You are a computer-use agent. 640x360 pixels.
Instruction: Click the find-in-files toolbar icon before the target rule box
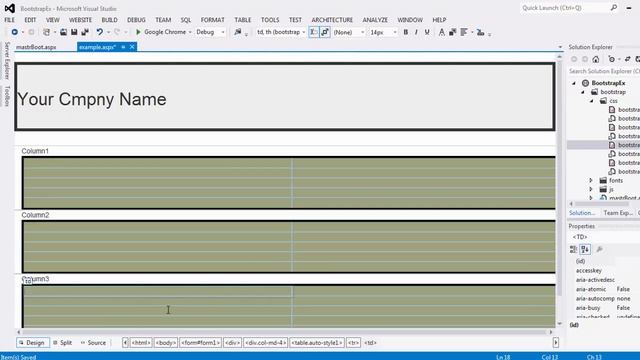(238, 32)
